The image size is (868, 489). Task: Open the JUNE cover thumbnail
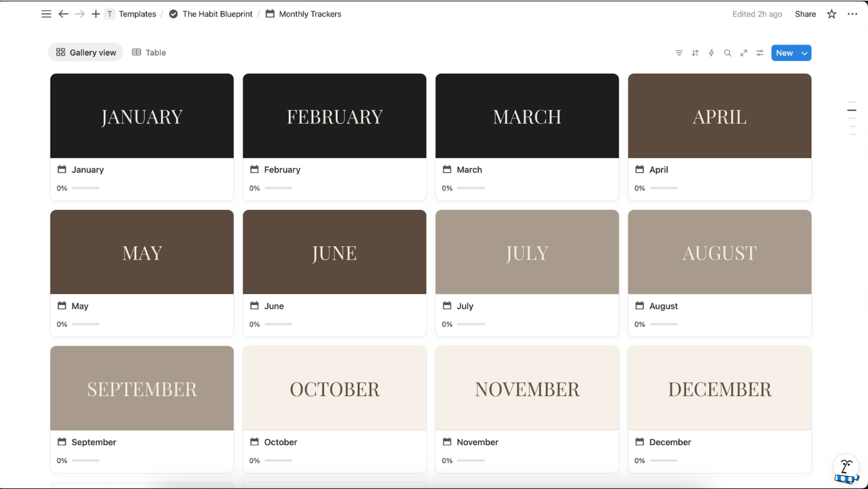pos(335,252)
